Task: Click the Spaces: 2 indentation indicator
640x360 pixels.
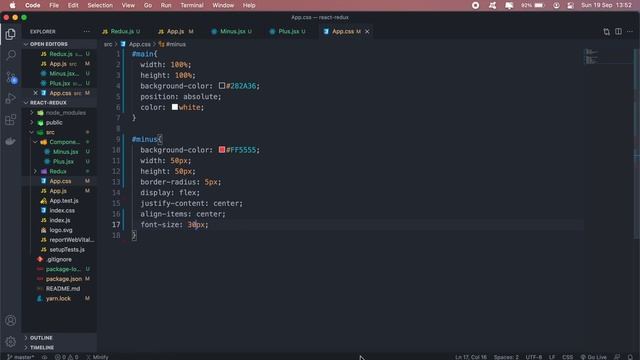Action: [x=506, y=357]
